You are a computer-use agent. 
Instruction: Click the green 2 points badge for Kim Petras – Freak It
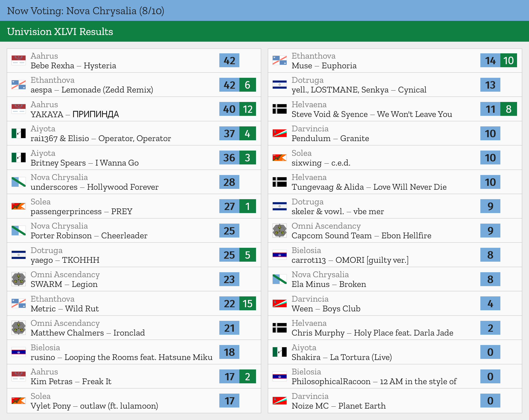(x=247, y=376)
